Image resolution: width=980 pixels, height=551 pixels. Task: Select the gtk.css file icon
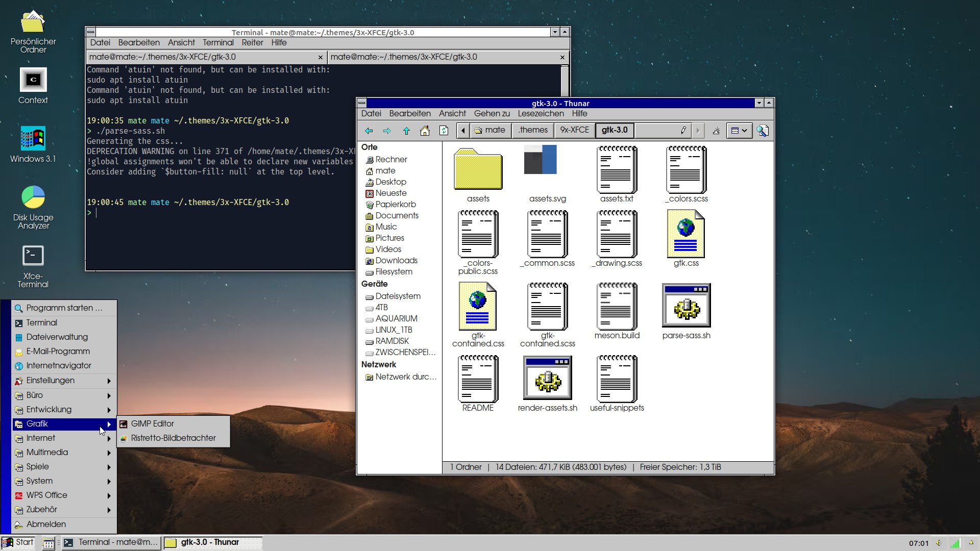point(686,234)
